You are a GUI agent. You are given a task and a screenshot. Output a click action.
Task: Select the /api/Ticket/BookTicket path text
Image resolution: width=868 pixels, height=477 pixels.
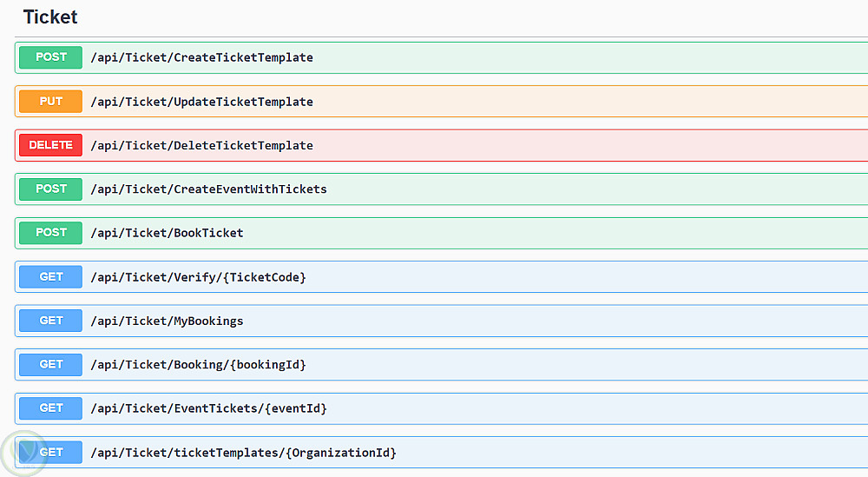pos(167,233)
